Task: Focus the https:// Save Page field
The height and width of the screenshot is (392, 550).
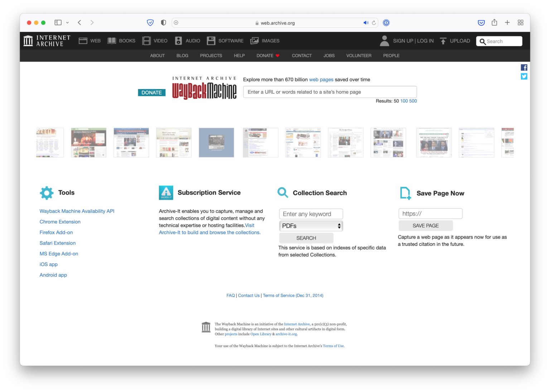Action: pos(430,214)
